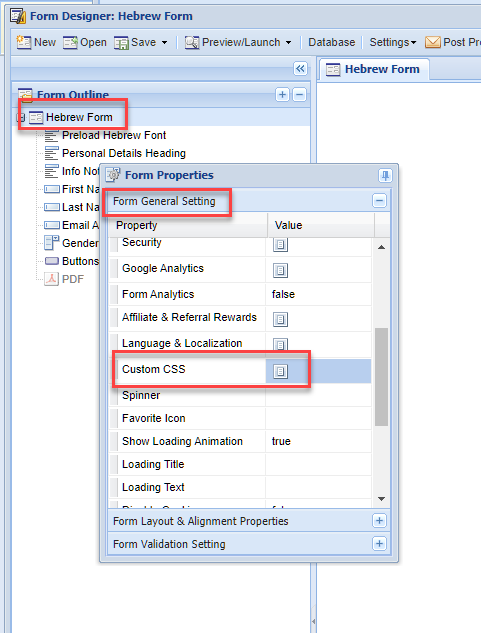This screenshot has width=481, height=633.
Task: Toggle Form Analytics false value
Action: 283,294
